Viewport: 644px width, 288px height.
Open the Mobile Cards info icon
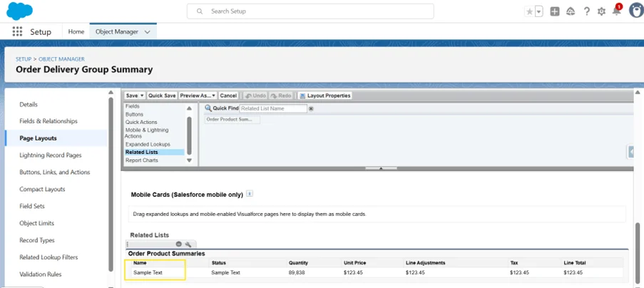tap(250, 194)
